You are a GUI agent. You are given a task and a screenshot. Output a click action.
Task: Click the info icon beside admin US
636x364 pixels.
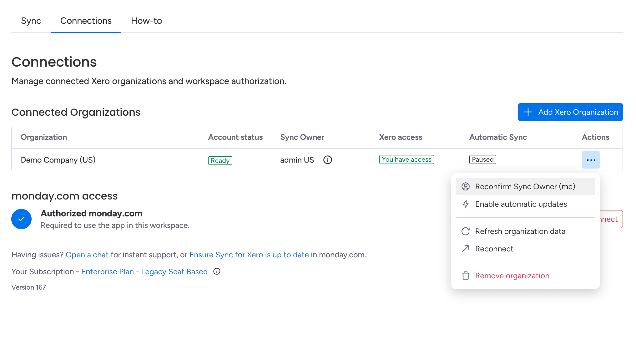pyautogui.click(x=327, y=160)
